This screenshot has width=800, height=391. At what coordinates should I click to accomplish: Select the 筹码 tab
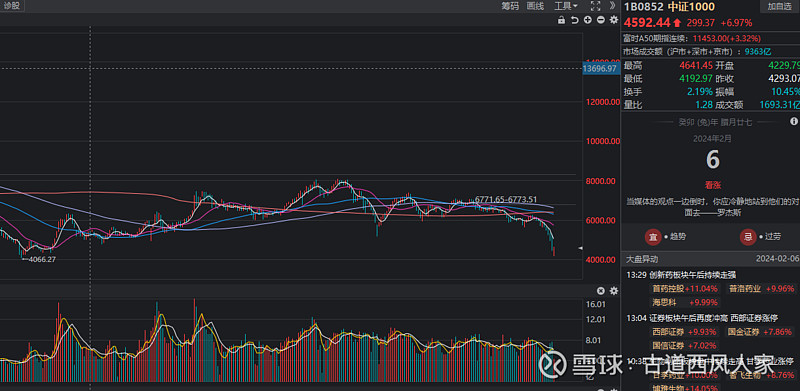click(x=510, y=6)
